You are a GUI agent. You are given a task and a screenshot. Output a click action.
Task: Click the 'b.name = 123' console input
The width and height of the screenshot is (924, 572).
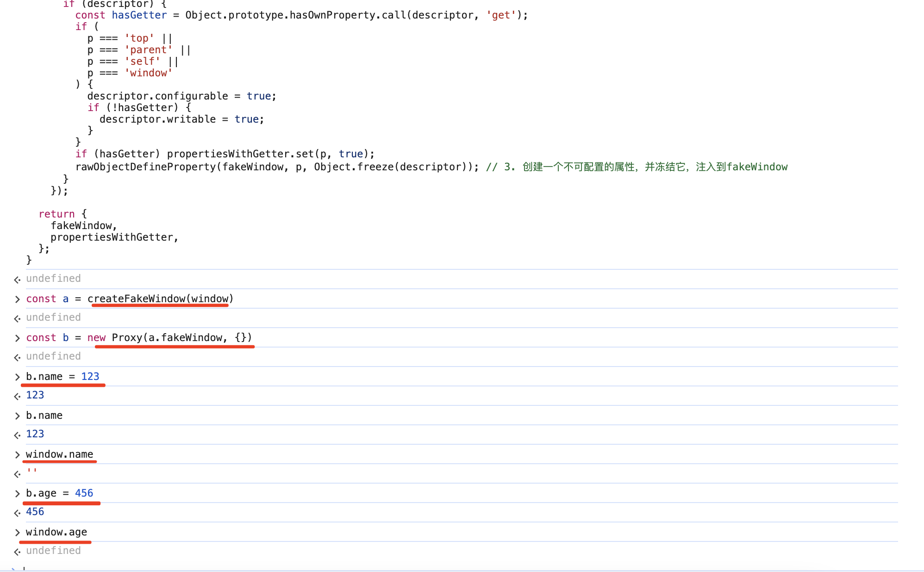[x=62, y=377]
